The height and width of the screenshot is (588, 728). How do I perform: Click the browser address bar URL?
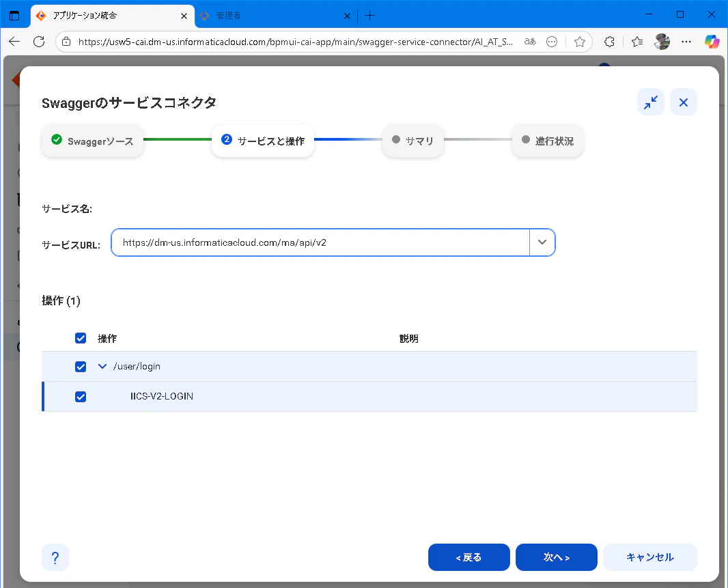pyautogui.click(x=295, y=42)
